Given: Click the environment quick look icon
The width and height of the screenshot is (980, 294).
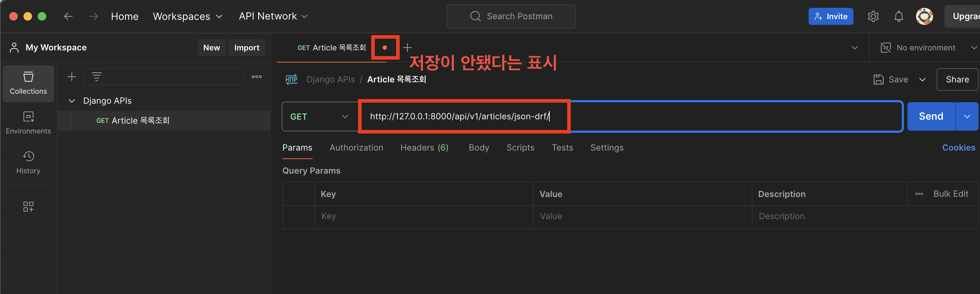Looking at the screenshot, I should (885, 48).
